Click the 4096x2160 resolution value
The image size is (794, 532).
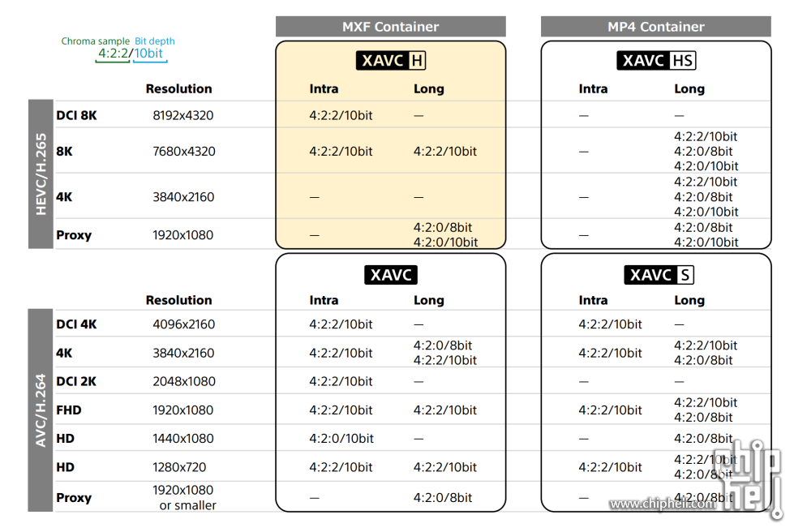(184, 324)
